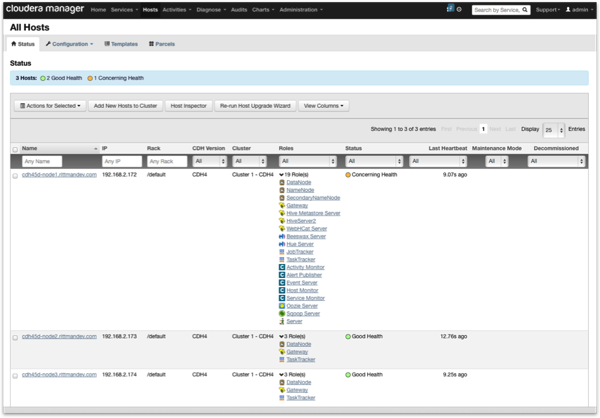Open the Administration menu
This screenshot has height=418, width=600.
tap(301, 10)
